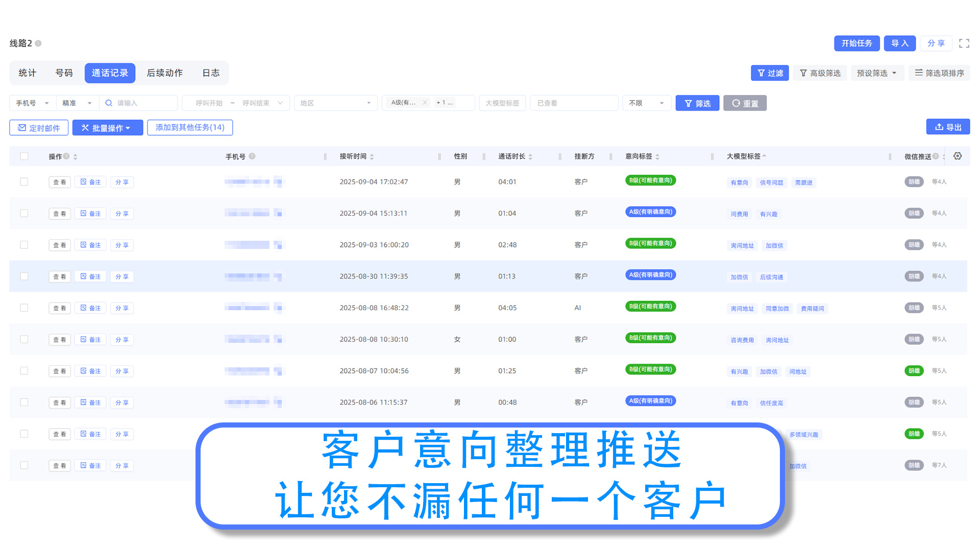The height and width of the screenshot is (551, 980).
Task: Click the info icon beside 线路2
Action: (x=38, y=43)
